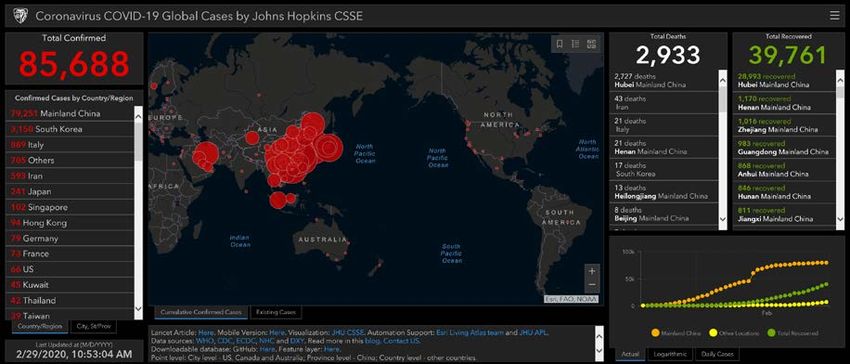The image size is (850, 364).
Task: Open the basemap gallery grid icon
Action: point(591,44)
